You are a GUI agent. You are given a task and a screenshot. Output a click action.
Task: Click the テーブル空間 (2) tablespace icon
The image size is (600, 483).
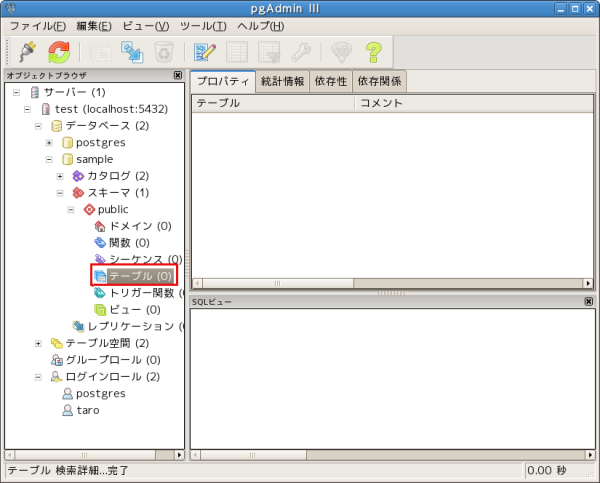tap(56, 343)
